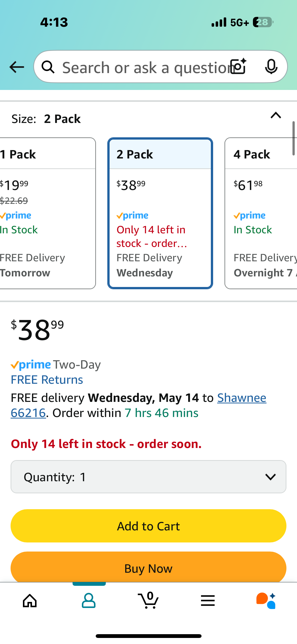Go to Home tab icon
The image size is (297, 644).
pyautogui.click(x=30, y=601)
